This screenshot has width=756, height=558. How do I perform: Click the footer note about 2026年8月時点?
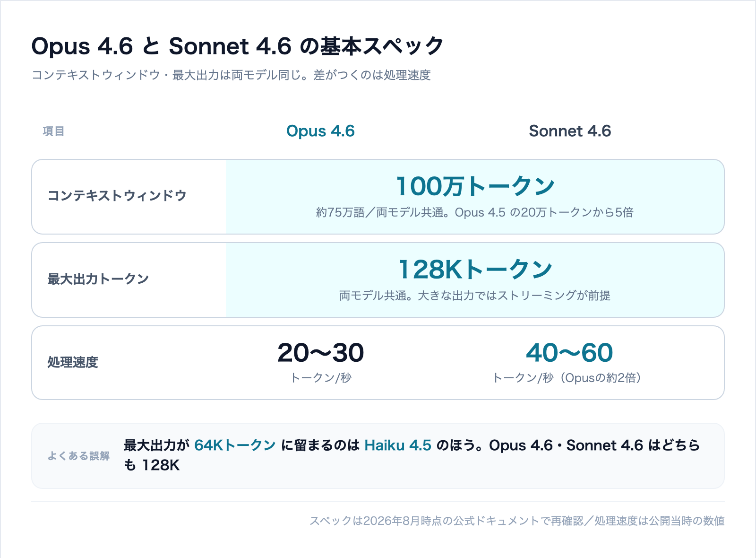pyautogui.click(x=517, y=521)
